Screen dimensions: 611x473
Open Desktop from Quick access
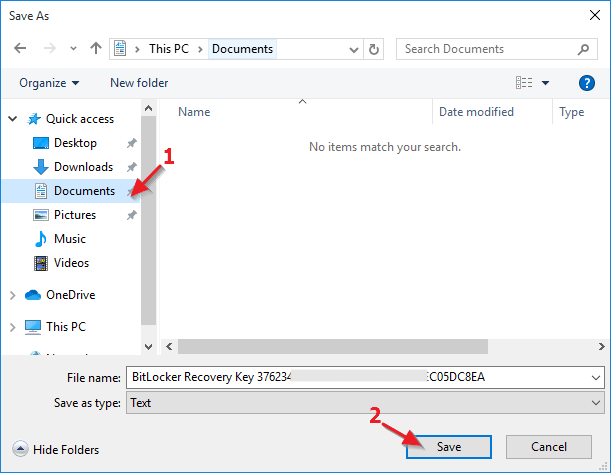tap(75, 143)
